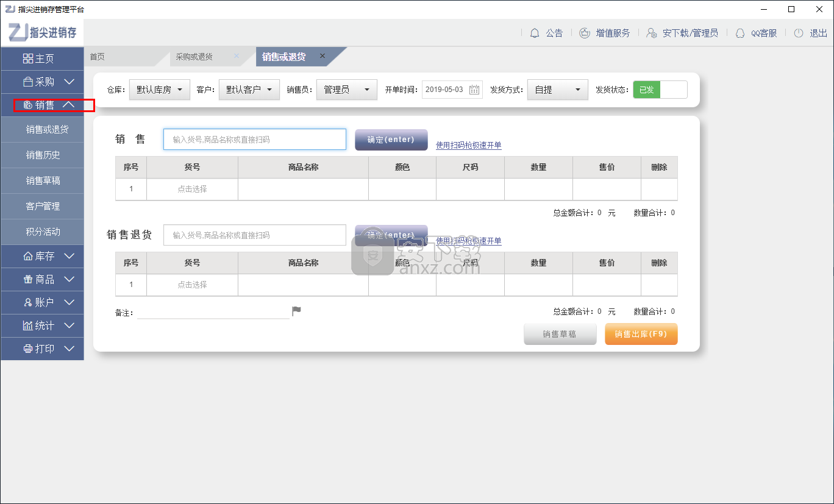Expand the 商品 menu chevron
The image size is (834, 504).
coord(69,279)
